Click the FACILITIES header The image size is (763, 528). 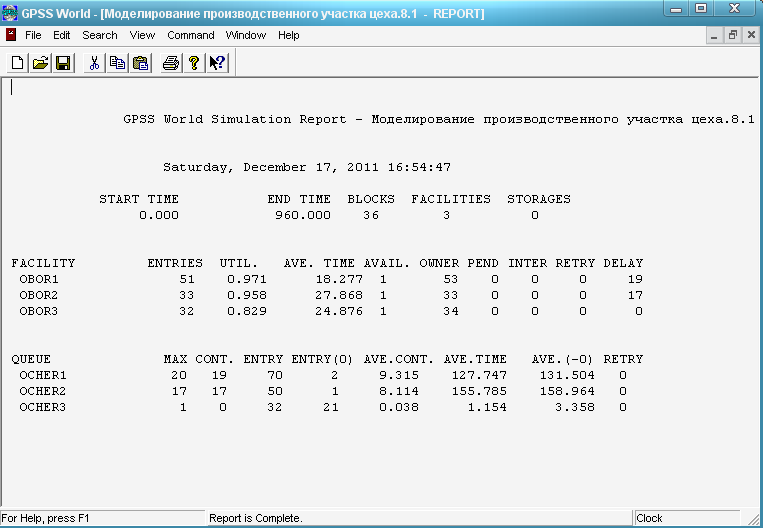coord(451,199)
